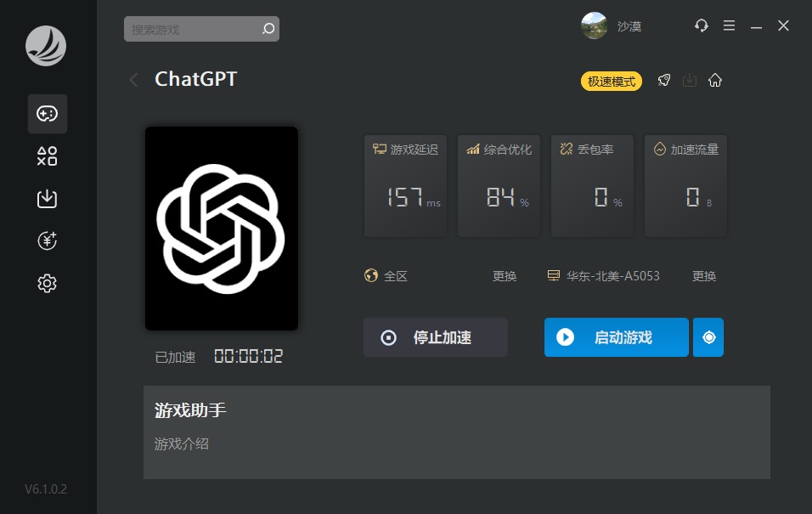Open the recharge yen coin icon
This screenshot has width=812, height=514.
(47, 240)
